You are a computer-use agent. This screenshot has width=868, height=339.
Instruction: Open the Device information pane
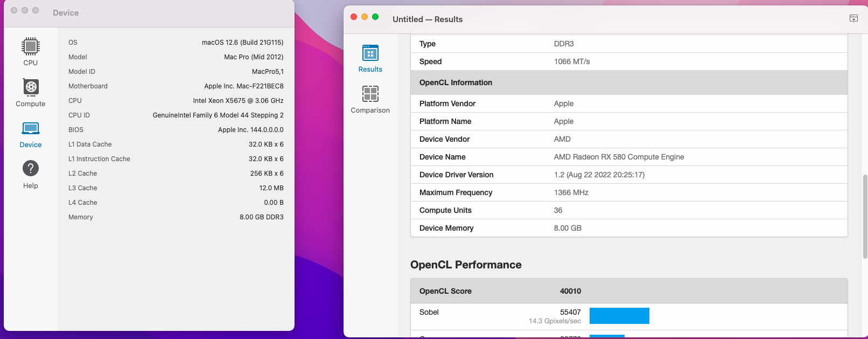tap(31, 134)
